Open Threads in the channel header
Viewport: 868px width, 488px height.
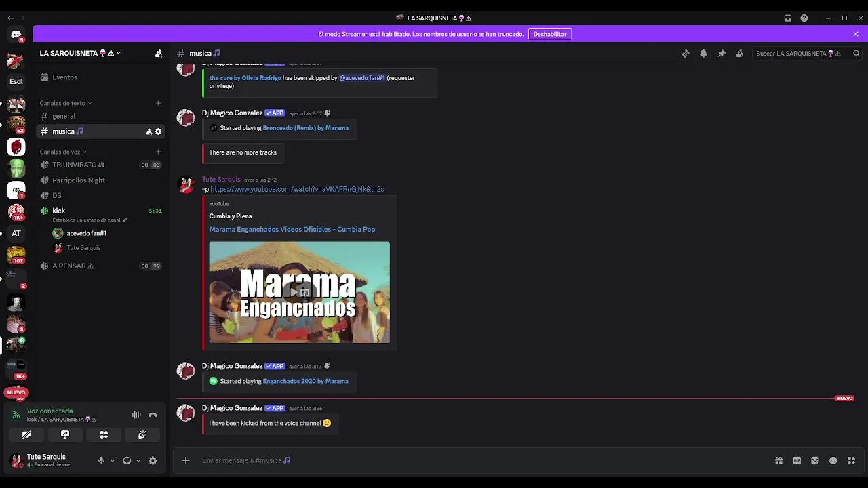pyautogui.click(x=686, y=54)
